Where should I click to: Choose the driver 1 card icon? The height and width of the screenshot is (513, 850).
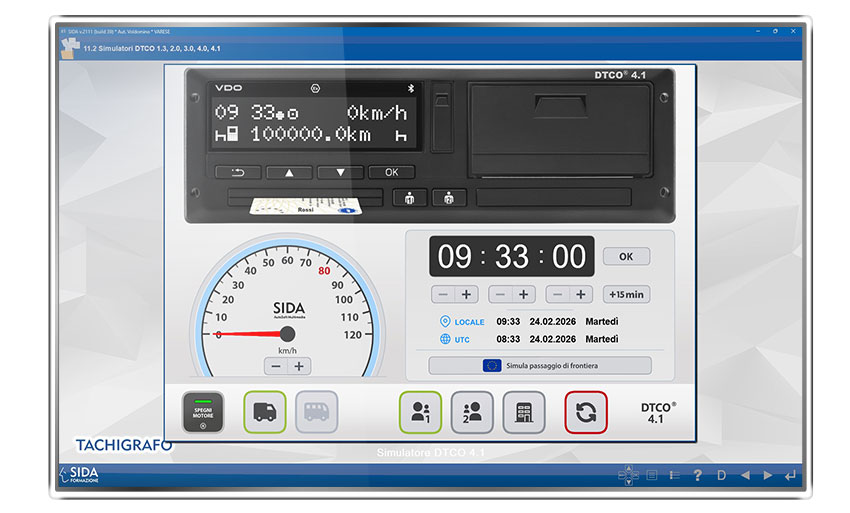tap(420, 412)
